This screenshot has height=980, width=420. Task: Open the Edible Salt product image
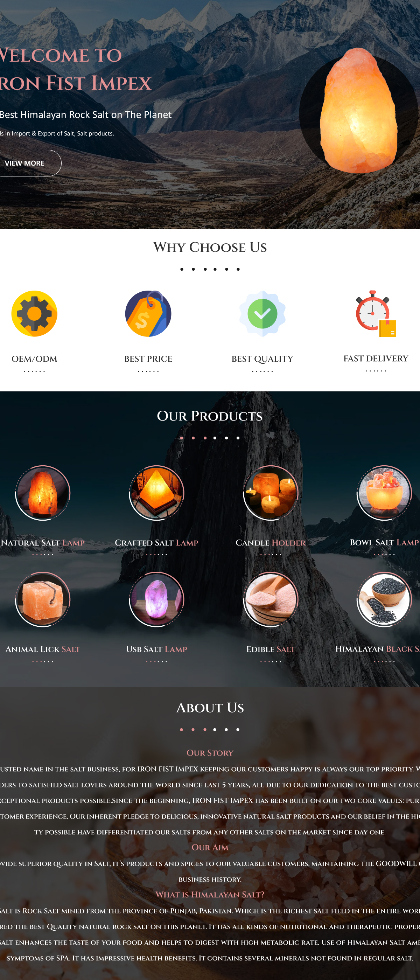[271, 599]
